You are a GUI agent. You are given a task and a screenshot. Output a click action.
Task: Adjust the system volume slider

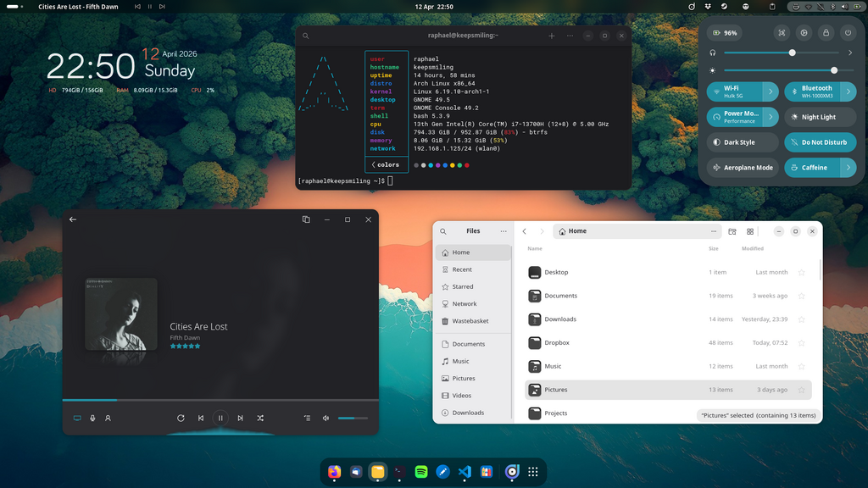[x=782, y=53]
